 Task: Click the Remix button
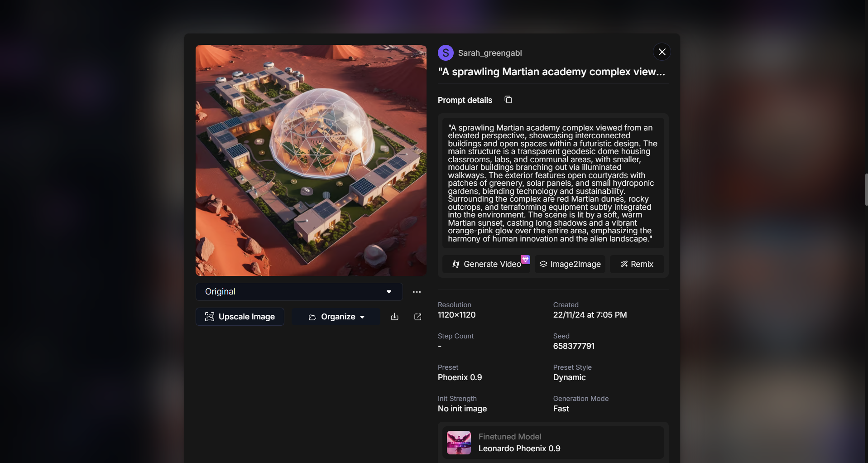click(637, 264)
